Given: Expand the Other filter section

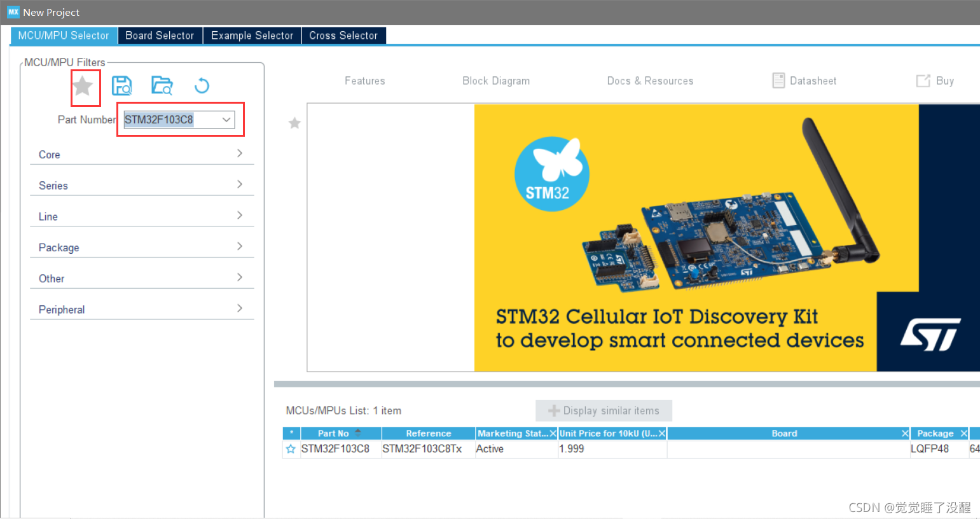Looking at the screenshot, I should [142, 279].
